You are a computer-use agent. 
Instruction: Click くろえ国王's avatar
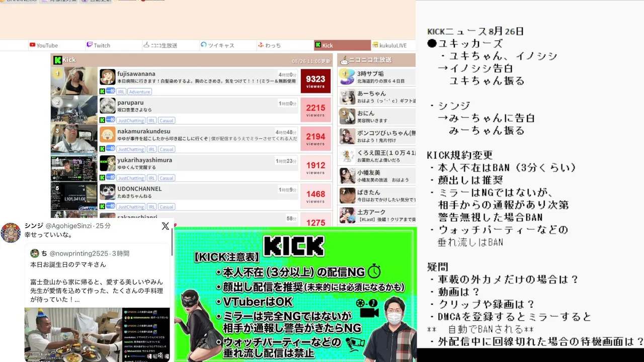coord(348,156)
